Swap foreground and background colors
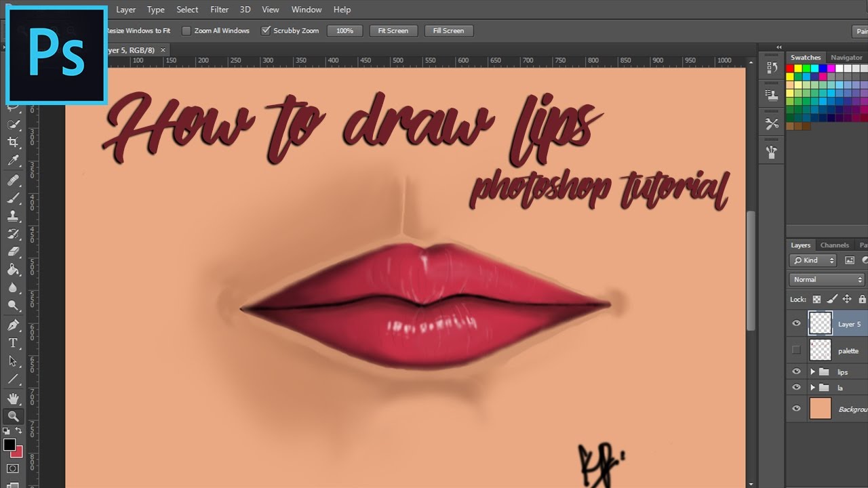 click(x=19, y=431)
